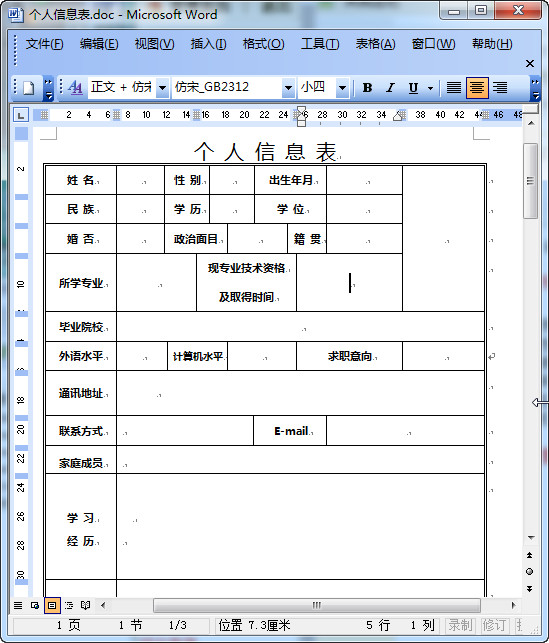Expand Standard toolbar overflow options
The height and width of the screenshot is (643, 549).
(48, 88)
